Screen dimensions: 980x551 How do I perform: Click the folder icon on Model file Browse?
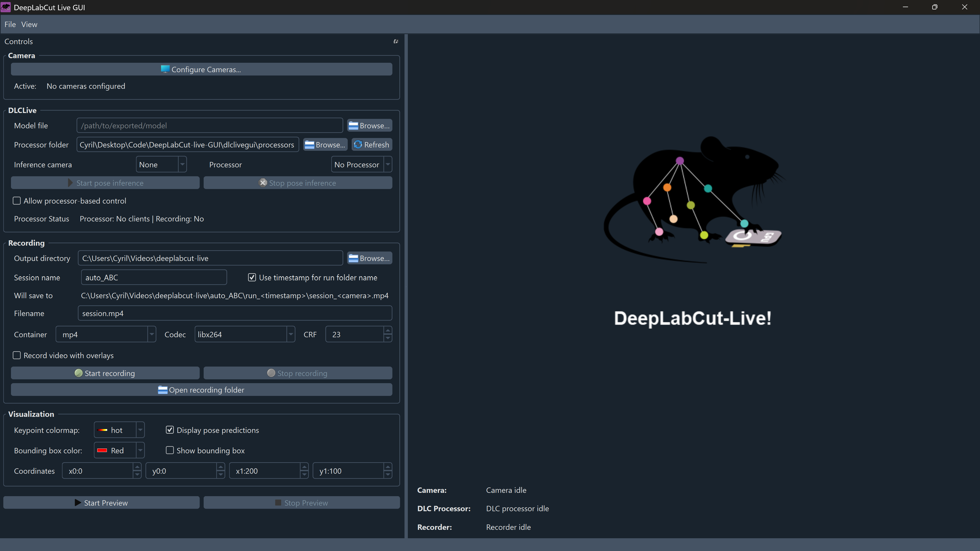click(353, 126)
